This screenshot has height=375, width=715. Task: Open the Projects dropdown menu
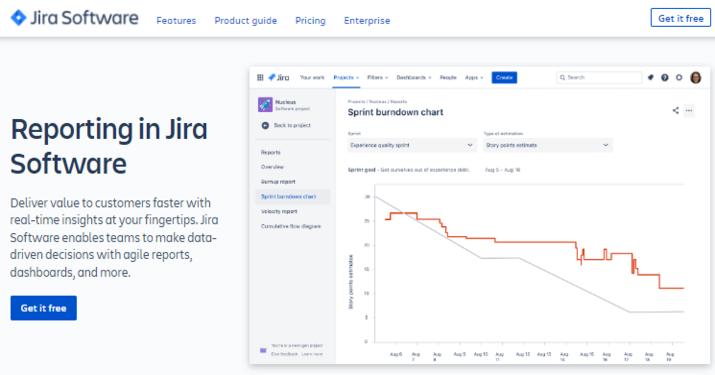click(346, 78)
